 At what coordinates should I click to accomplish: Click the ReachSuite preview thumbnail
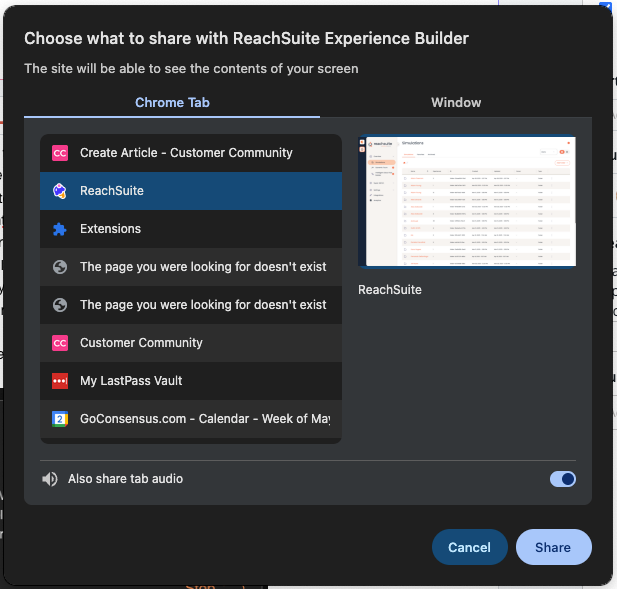coord(467,201)
